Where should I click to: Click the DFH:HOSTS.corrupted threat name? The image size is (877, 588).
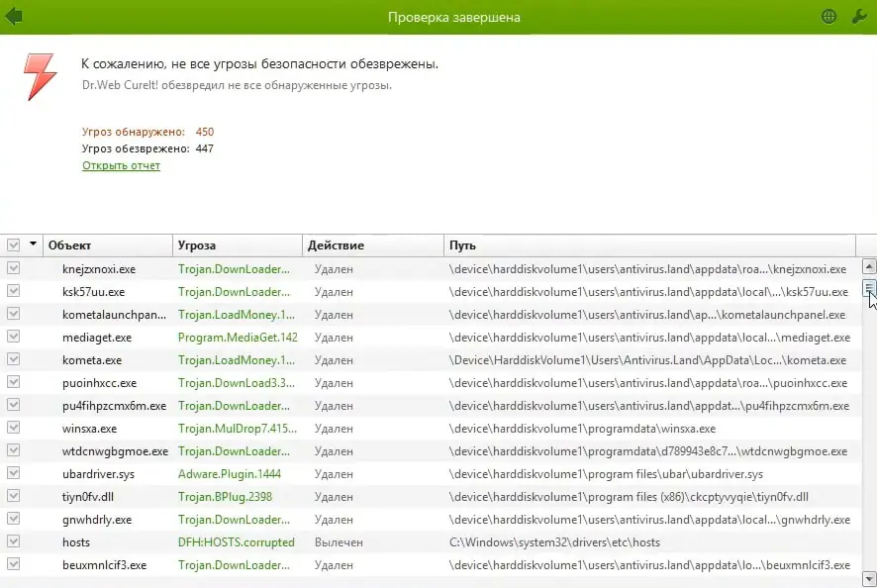coord(236,542)
